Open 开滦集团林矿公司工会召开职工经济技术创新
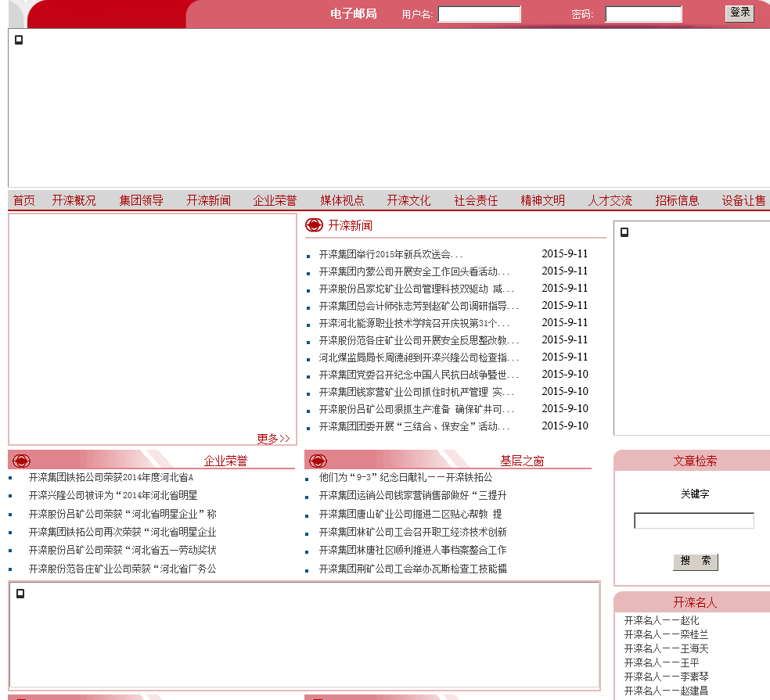 pyautogui.click(x=413, y=532)
